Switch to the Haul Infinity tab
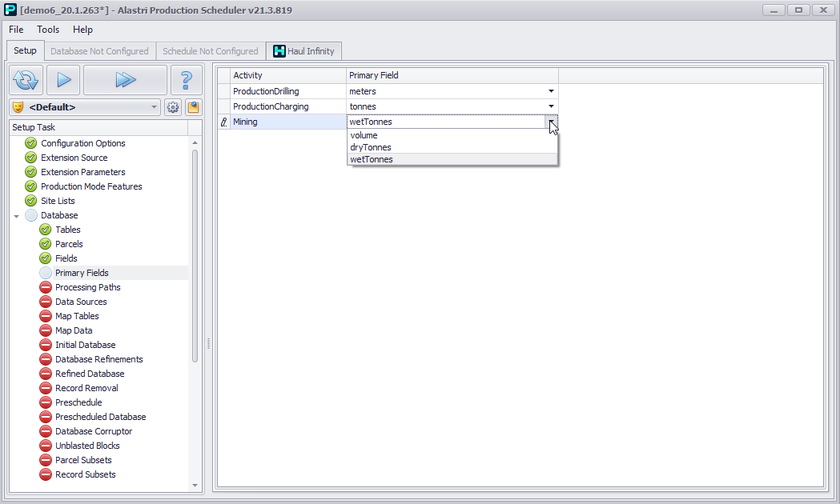This screenshot has height=504, width=840. point(304,51)
